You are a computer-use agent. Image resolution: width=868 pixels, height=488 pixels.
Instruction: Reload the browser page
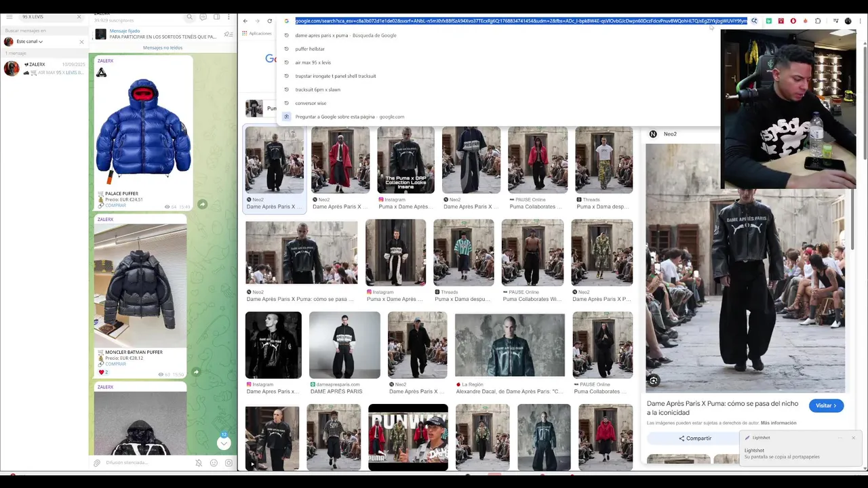[269, 21]
